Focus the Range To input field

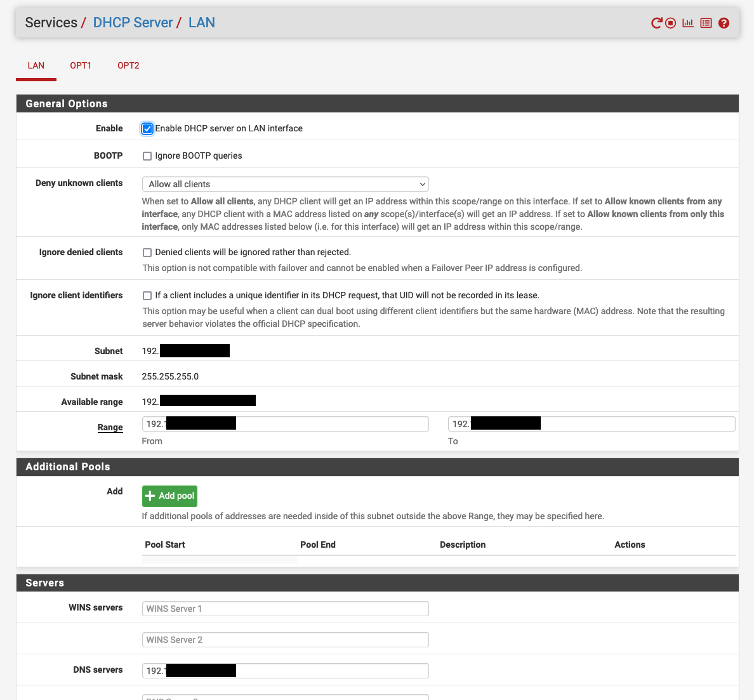tap(592, 424)
